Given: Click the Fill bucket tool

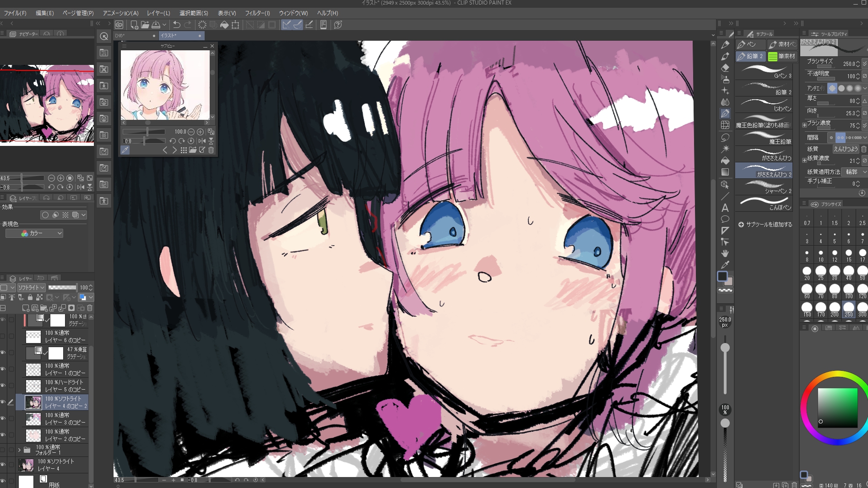Looking at the screenshot, I should tap(725, 161).
